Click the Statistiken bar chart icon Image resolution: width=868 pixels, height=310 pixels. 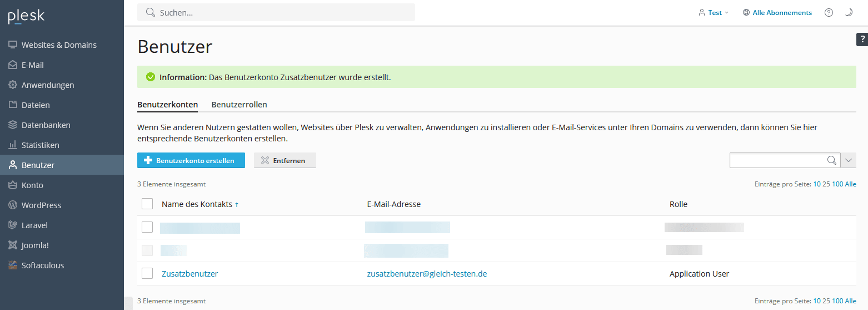pyautogui.click(x=13, y=145)
